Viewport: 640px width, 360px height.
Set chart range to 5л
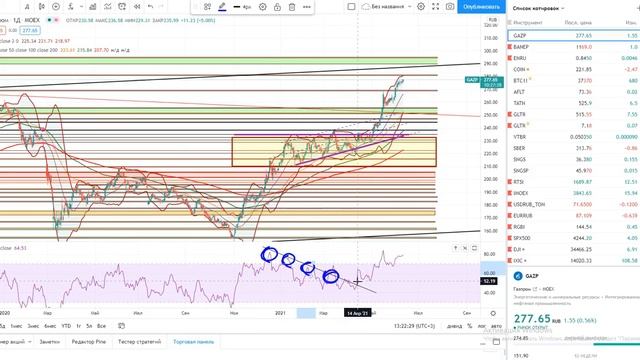point(89,326)
